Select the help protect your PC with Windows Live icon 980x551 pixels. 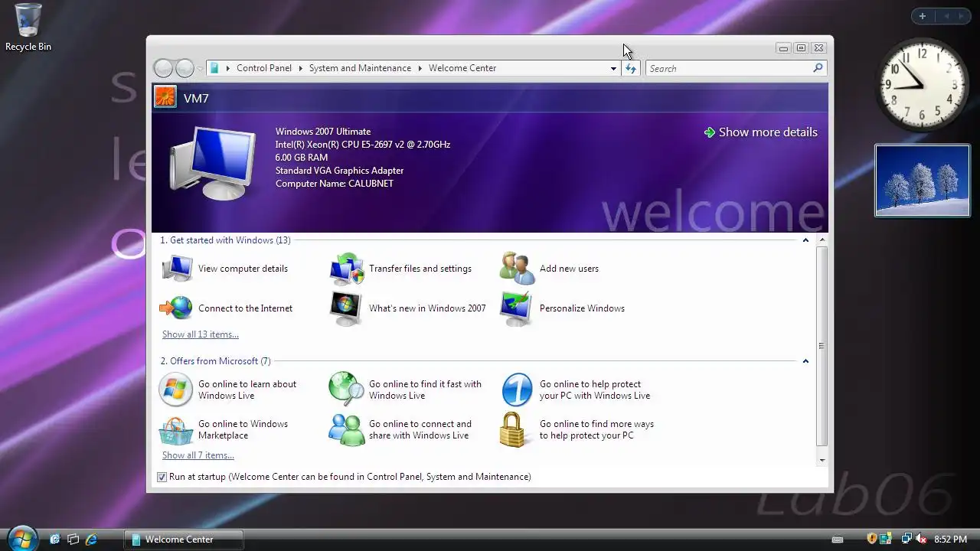(x=517, y=390)
